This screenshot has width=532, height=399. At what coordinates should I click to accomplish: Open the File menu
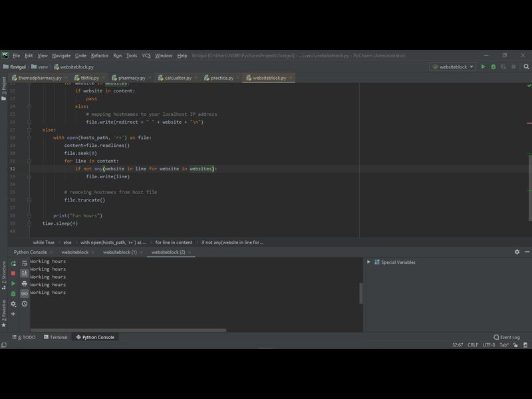pyautogui.click(x=16, y=56)
